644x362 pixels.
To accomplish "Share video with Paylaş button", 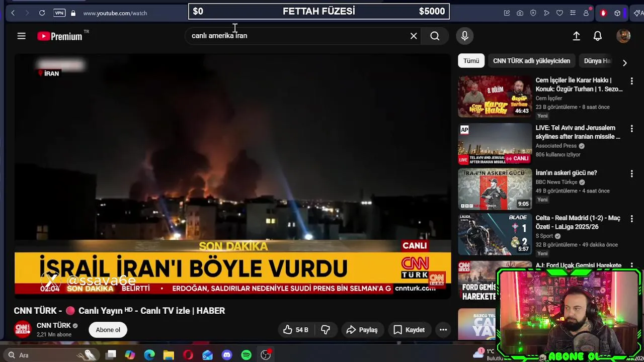I will (362, 330).
